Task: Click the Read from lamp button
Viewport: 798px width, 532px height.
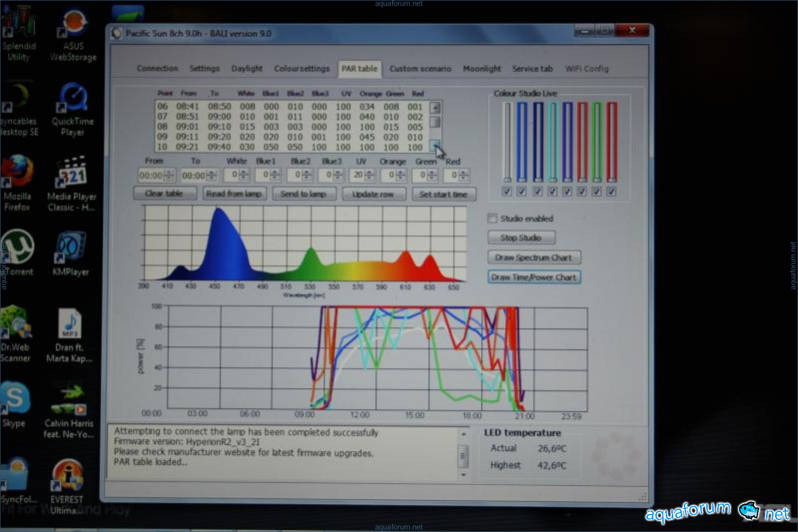Action: tap(234, 194)
